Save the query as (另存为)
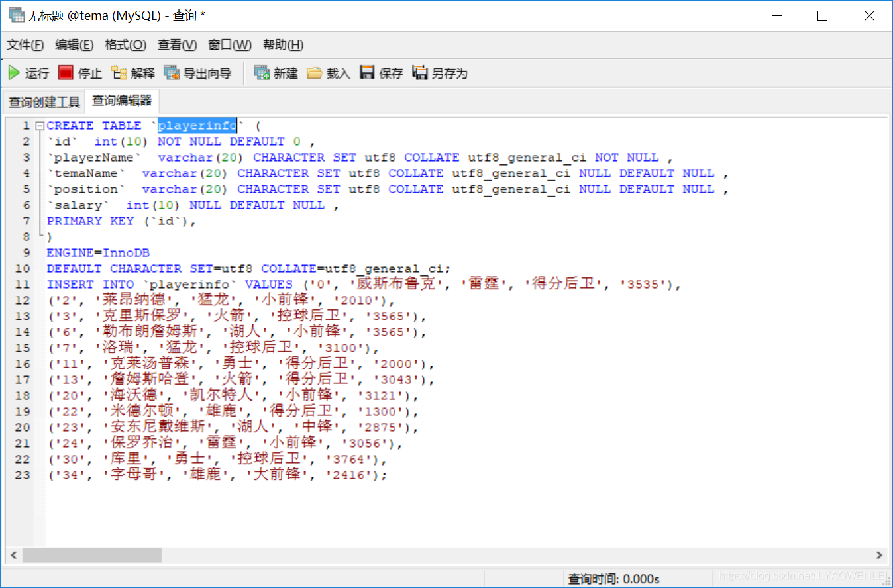Screen dimensions: 893x588 [x=440, y=73]
